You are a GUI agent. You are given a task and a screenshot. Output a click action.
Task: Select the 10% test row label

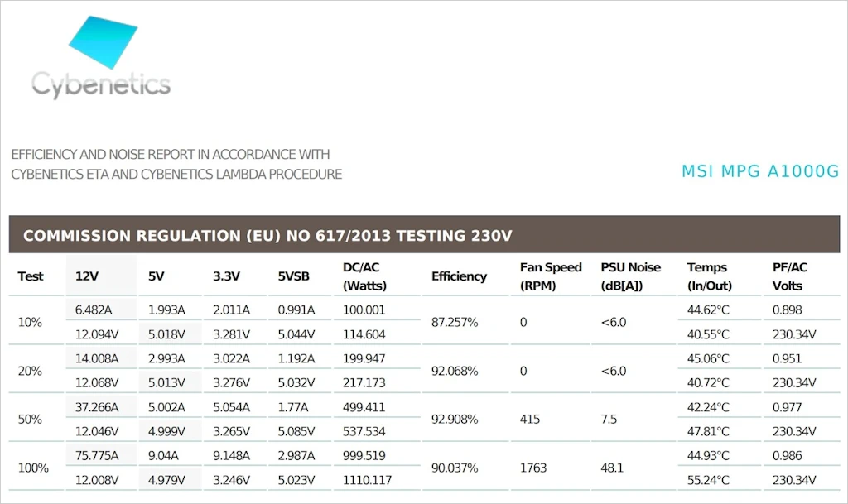click(30, 323)
